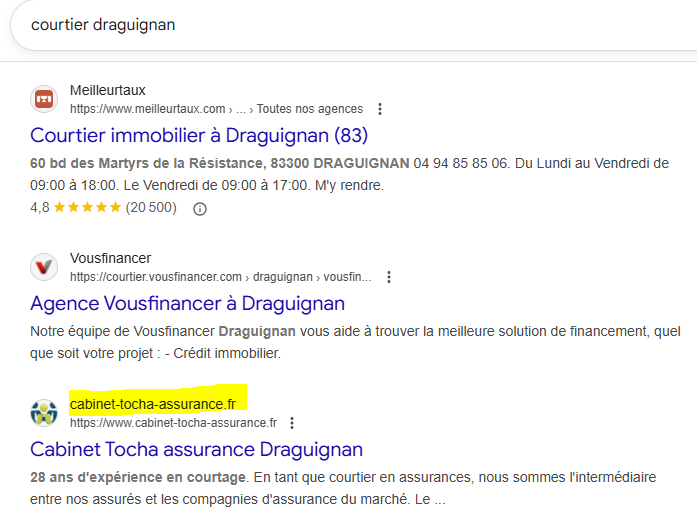Open three-dot menu for cabinet-tocha-assurance result
The height and width of the screenshot is (525, 697).
[292, 423]
